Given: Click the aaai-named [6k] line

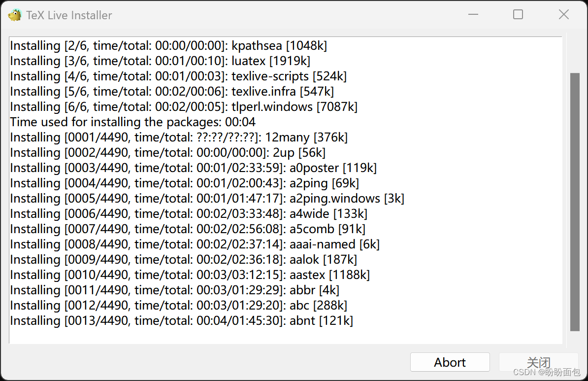Looking at the screenshot, I should [x=195, y=244].
